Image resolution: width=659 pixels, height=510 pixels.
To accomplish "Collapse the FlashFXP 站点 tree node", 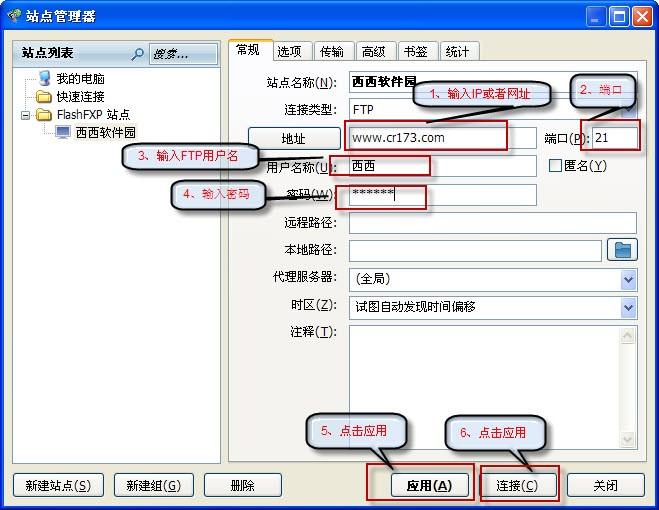I will point(26,115).
